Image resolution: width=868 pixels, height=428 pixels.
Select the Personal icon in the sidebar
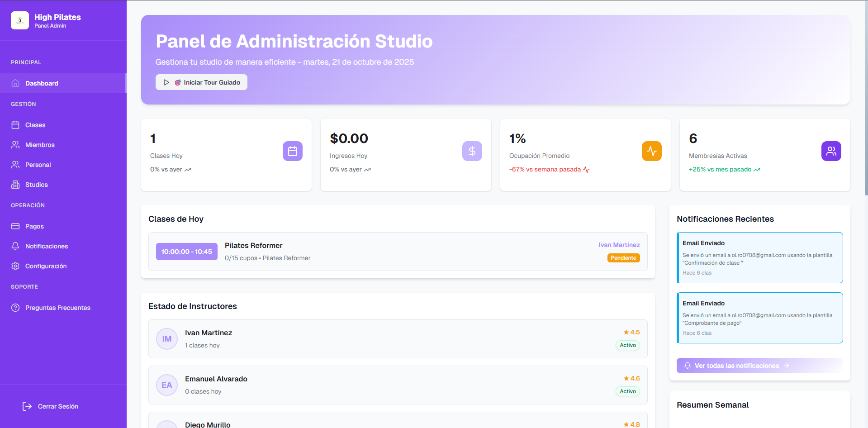click(15, 165)
